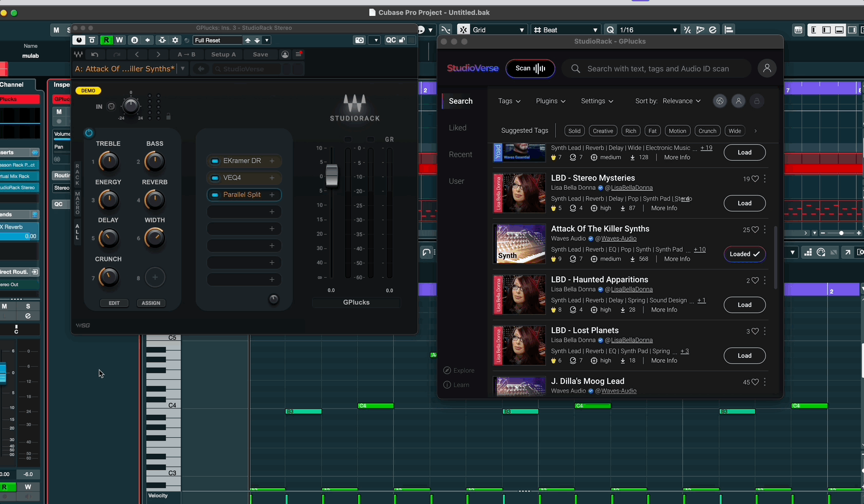
Task: Click the ASSIGN button under macros
Action: [x=151, y=303]
